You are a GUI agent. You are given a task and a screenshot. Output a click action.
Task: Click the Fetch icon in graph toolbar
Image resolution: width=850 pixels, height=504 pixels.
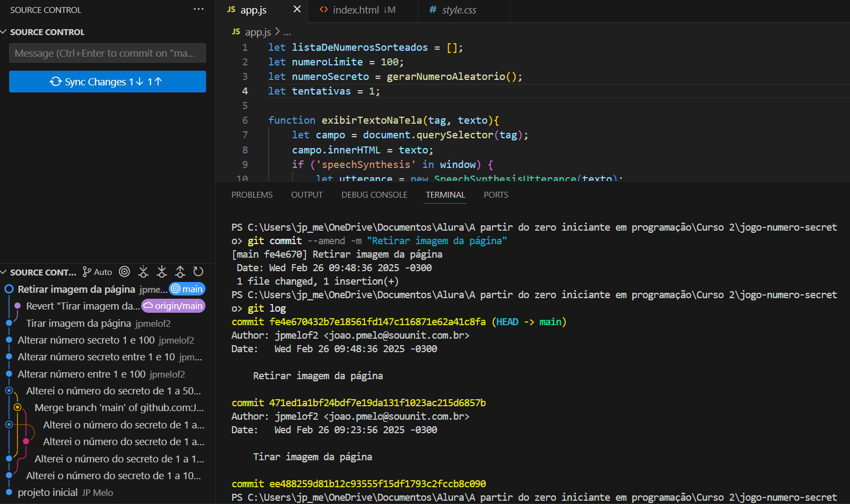click(143, 272)
